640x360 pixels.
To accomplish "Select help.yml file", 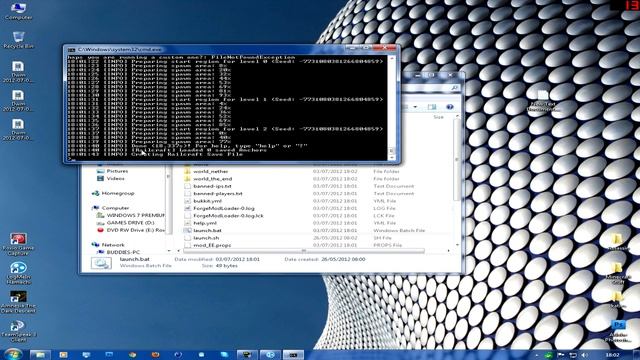I will [205, 223].
